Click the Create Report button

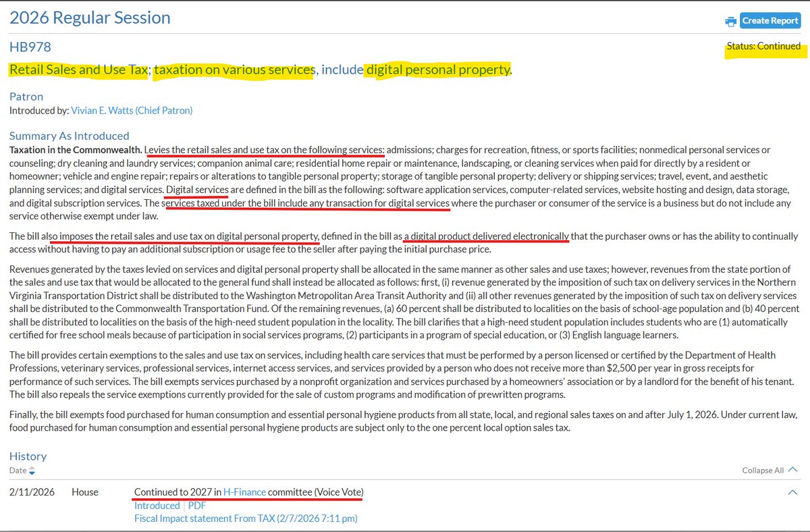coord(770,21)
